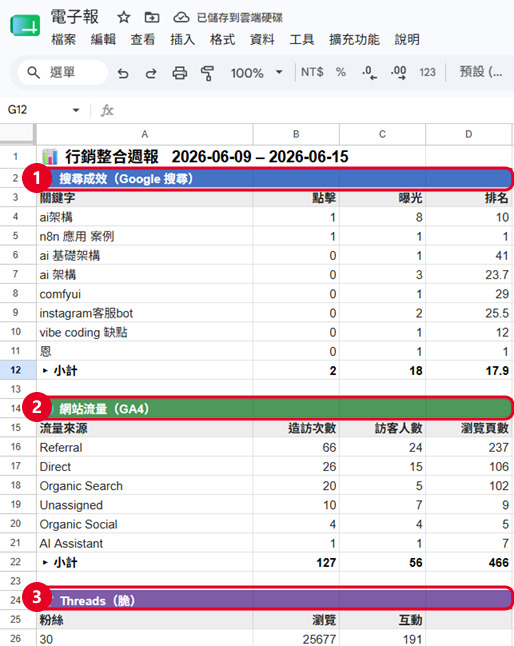Open the 檔案 menu
Image resolution: width=514 pixels, height=646 pixels.
(x=63, y=40)
